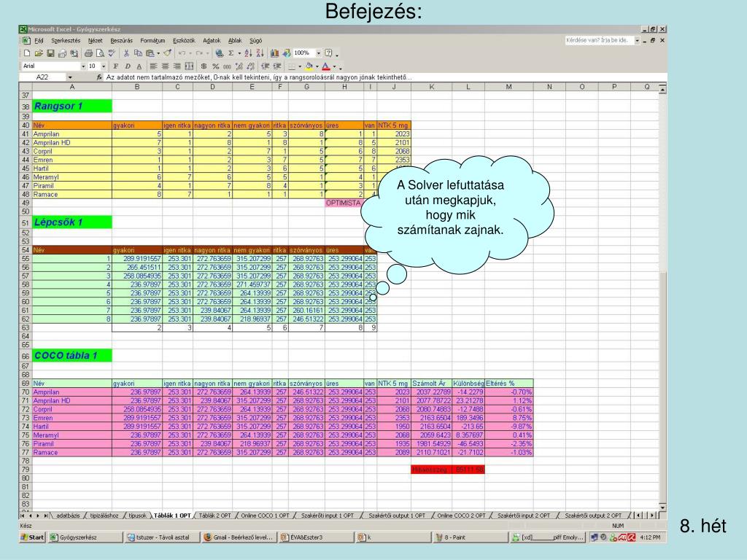Click the Merge and Center icon
Screen dimensions: 747x560
click(x=189, y=66)
